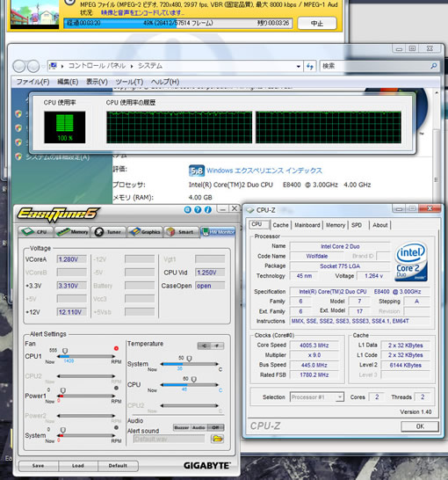Click the Core Speed value 4005.3 MHz
The image size is (448, 480).
[x=314, y=345]
